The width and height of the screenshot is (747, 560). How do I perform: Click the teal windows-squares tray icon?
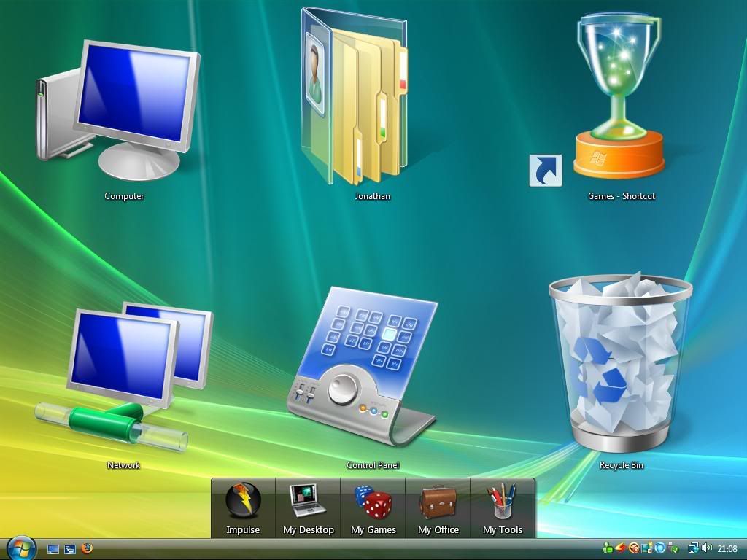tap(646, 548)
